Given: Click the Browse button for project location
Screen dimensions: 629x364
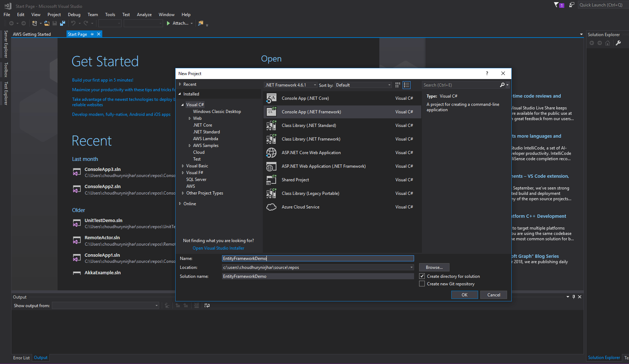Looking at the screenshot, I should [434, 267].
